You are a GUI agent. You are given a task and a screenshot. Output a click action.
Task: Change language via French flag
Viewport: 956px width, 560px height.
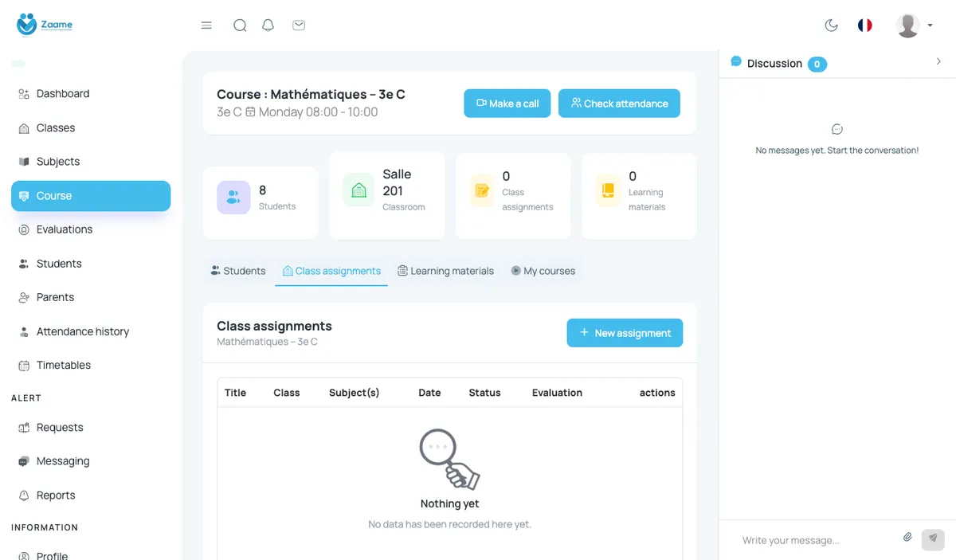point(865,25)
